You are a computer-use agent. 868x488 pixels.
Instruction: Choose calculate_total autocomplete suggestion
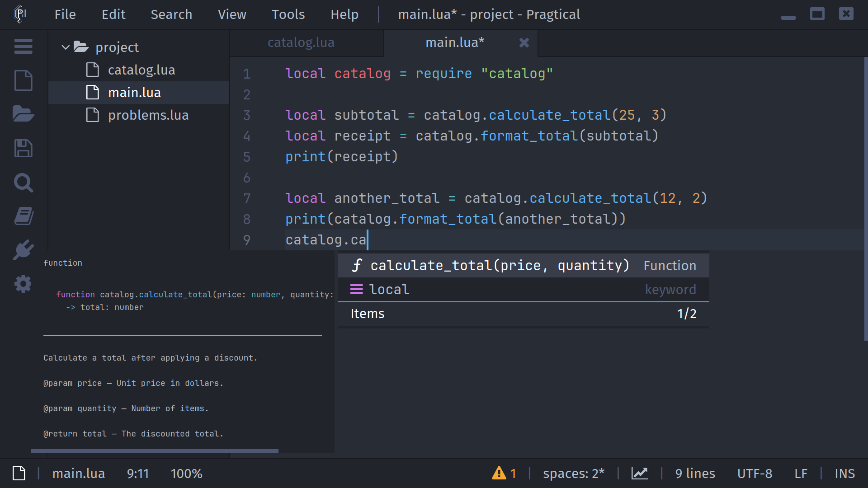[523, 265]
